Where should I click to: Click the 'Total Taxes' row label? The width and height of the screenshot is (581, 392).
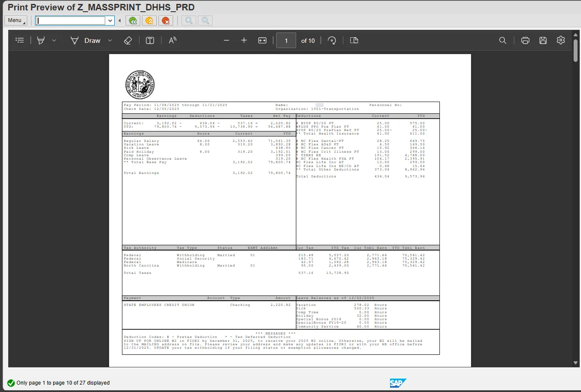pos(137,273)
